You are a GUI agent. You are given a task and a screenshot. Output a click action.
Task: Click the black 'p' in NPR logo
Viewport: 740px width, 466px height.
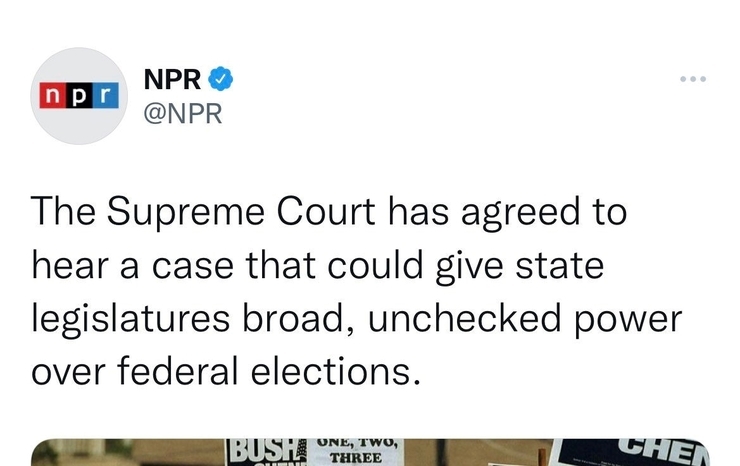point(78,96)
